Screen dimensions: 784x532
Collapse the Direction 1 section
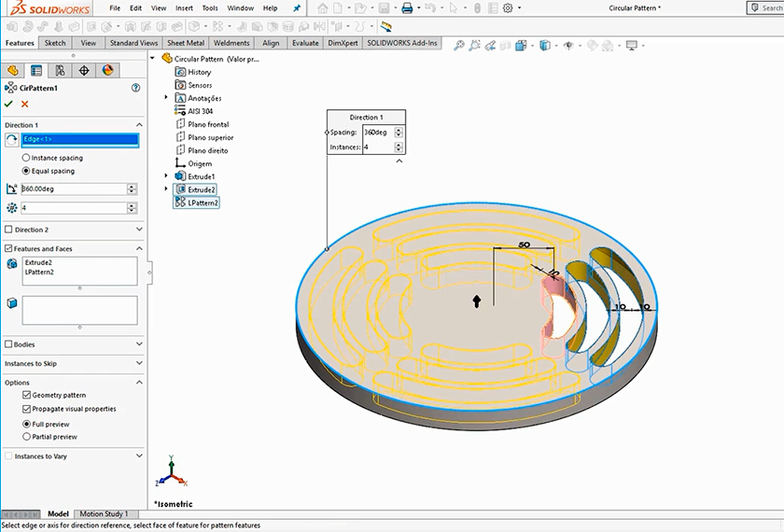139,124
